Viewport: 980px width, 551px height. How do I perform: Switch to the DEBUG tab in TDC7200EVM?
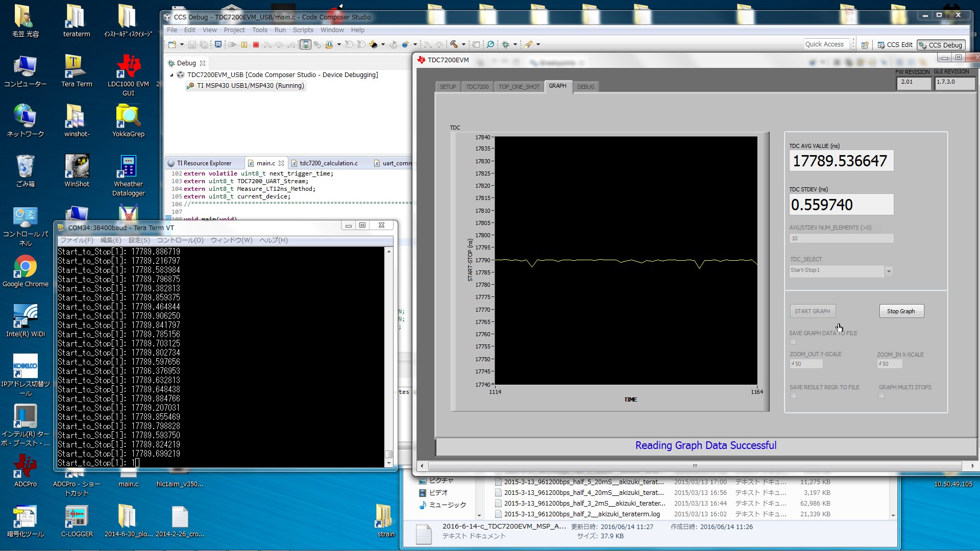click(x=585, y=87)
